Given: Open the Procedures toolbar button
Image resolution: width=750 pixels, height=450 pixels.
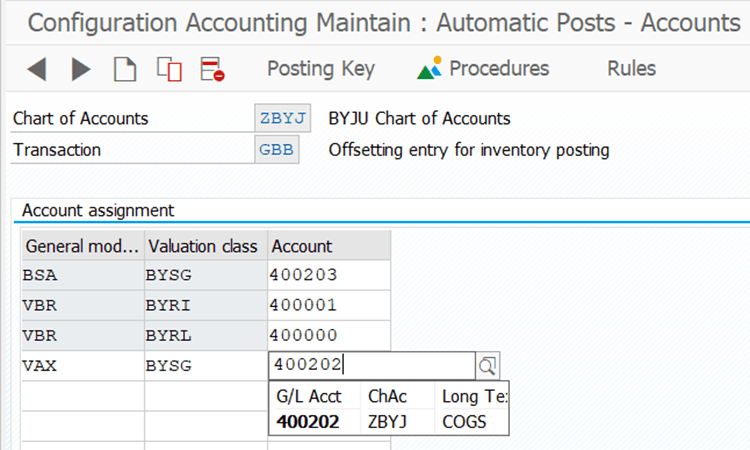Looking at the screenshot, I should coord(484,69).
